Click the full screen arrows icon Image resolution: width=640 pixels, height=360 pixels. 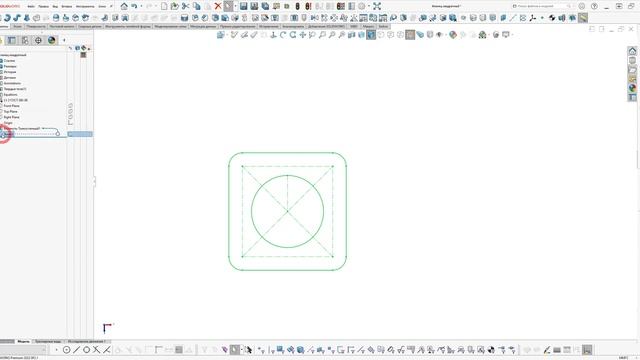(x=377, y=6)
